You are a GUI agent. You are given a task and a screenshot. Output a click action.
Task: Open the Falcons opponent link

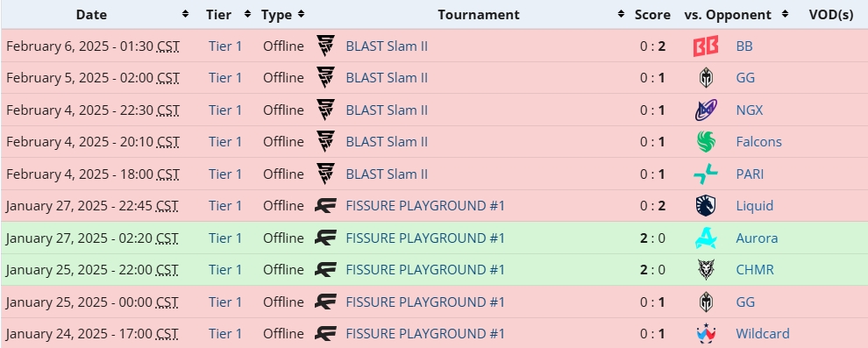759,142
